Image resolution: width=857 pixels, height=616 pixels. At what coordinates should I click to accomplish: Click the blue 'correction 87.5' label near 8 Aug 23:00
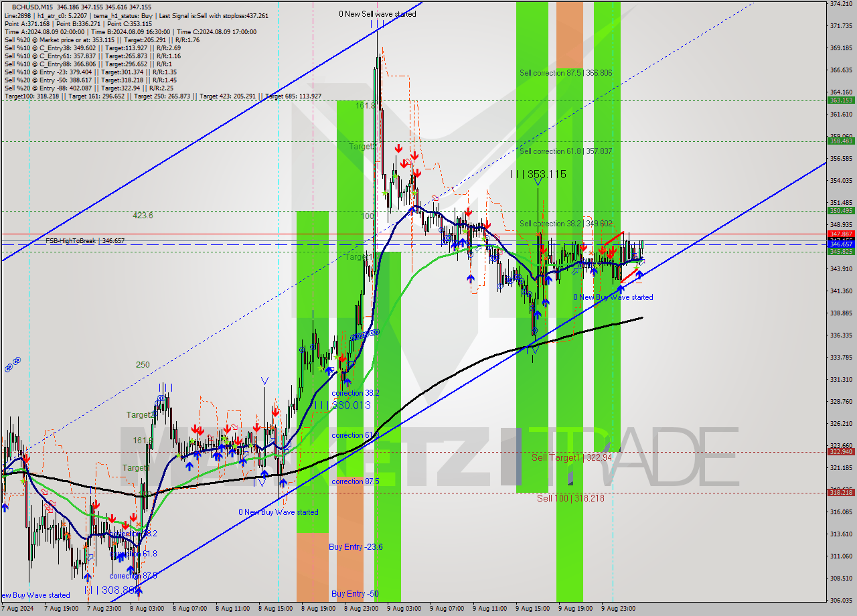(x=355, y=481)
